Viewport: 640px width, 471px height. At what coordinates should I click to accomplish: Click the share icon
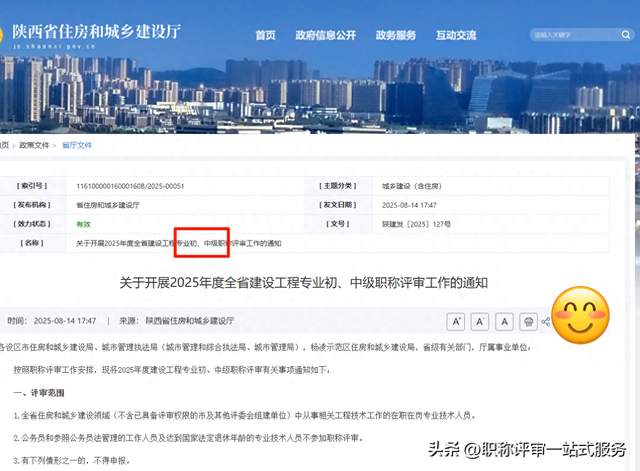[546, 322]
